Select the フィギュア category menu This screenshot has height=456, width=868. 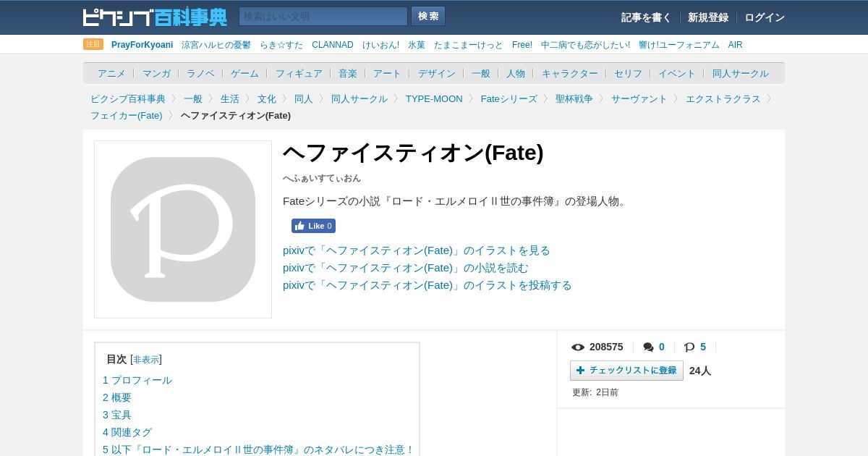(299, 73)
